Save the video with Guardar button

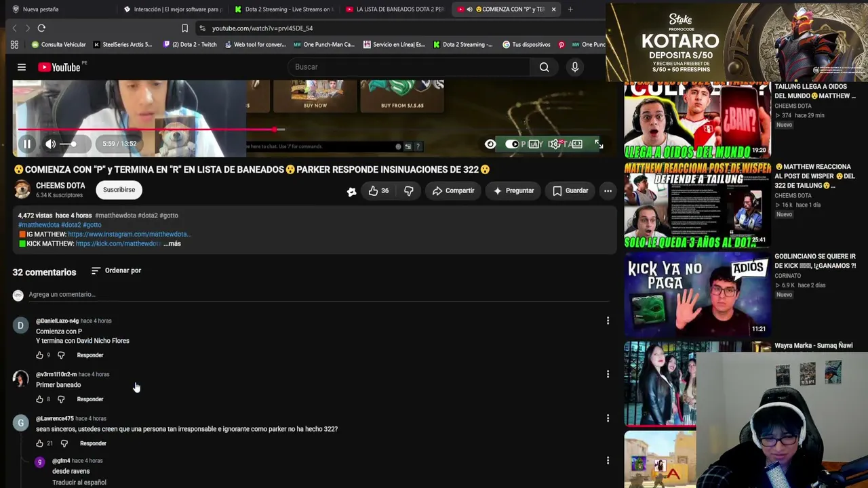(x=570, y=191)
